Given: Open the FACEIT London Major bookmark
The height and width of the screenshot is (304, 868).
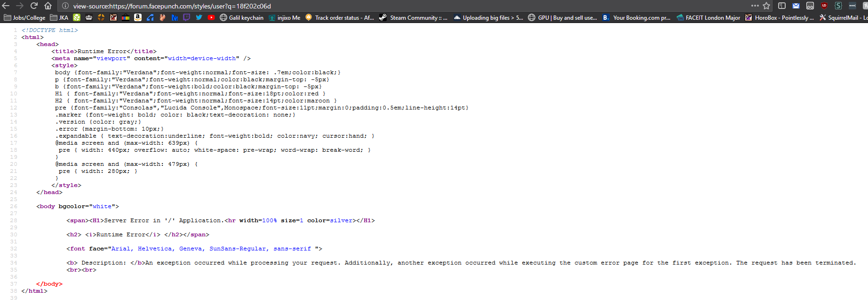Looking at the screenshot, I should tap(708, 17).
